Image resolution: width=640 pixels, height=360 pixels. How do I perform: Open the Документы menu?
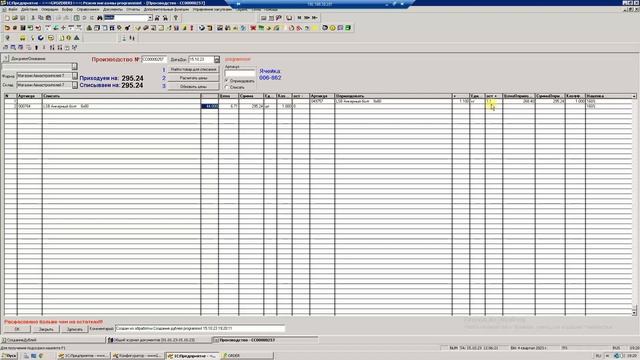[x=113, y=9]
